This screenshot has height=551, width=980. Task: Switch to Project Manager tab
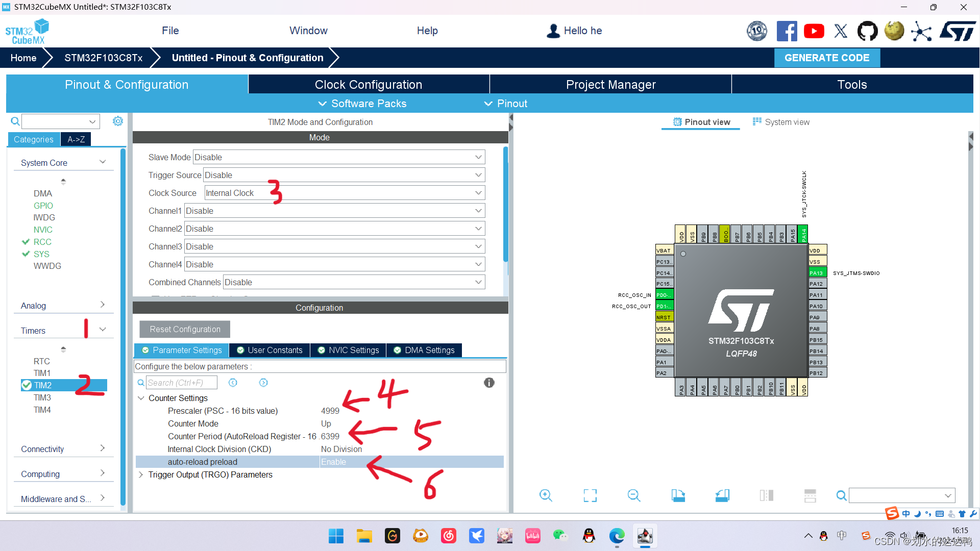610,85
